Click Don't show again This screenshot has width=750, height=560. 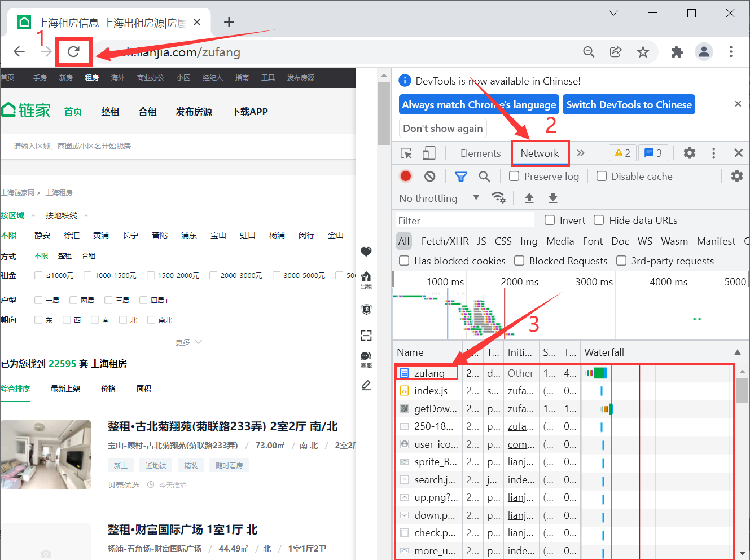tap(443, 128)
